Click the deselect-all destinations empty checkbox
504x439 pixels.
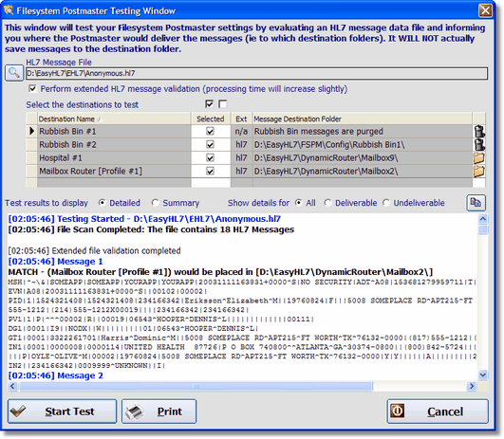point(222,103)
